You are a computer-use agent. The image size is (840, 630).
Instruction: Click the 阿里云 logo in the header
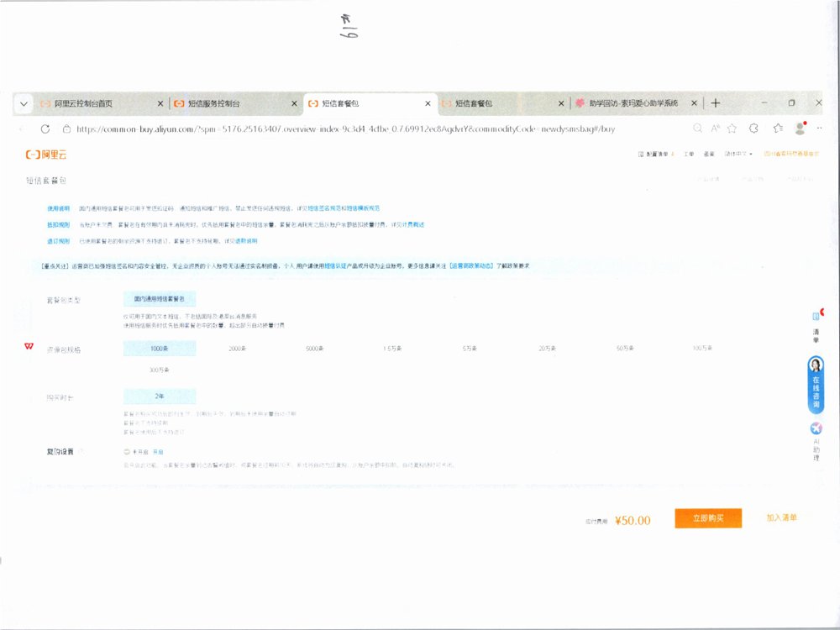(46, 155)
